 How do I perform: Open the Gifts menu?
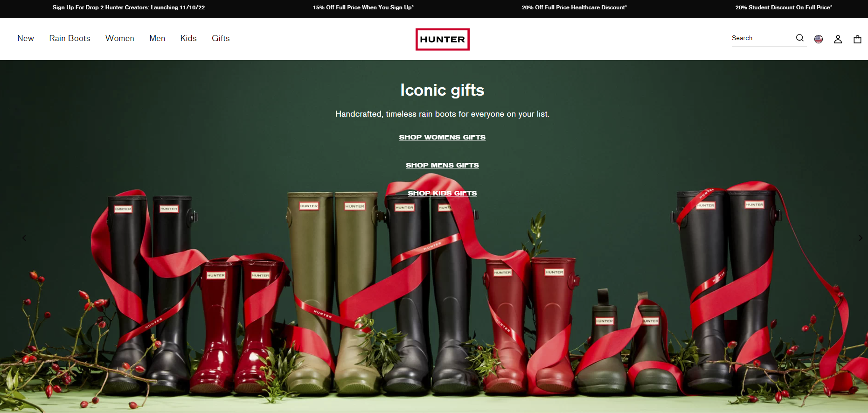pyautogui.click(x=221, y=38)
